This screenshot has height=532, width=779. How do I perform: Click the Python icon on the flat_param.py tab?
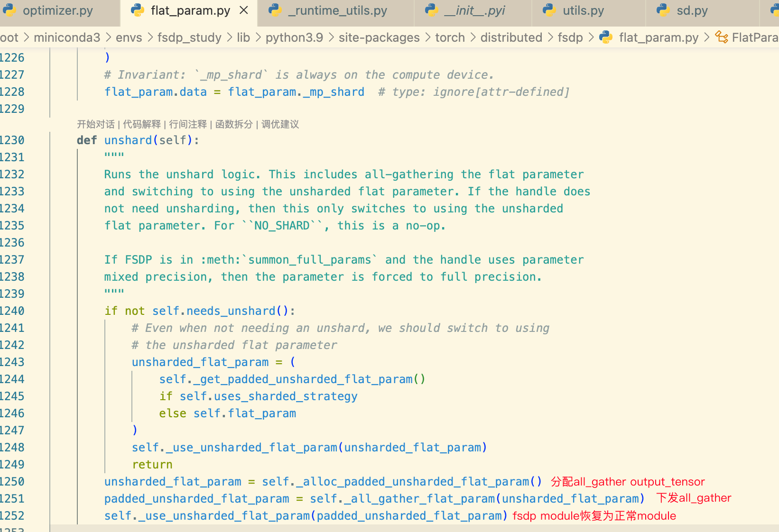point(137,10)
